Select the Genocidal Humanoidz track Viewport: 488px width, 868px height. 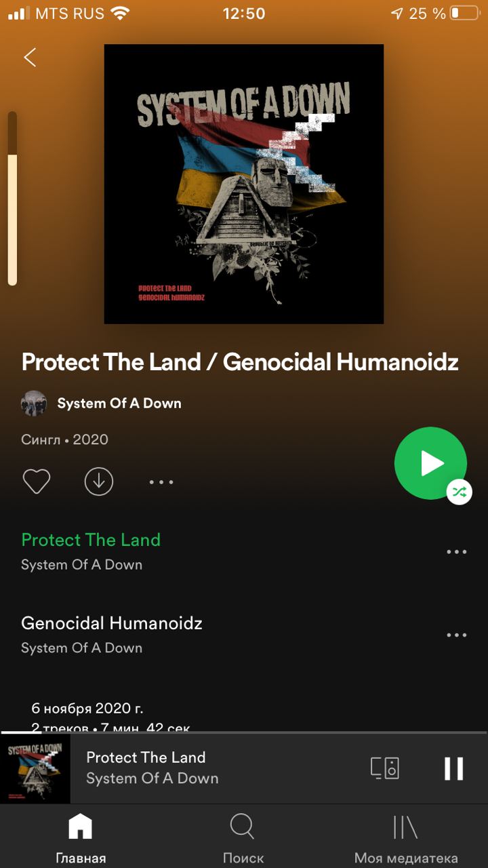tap(112, 623)
